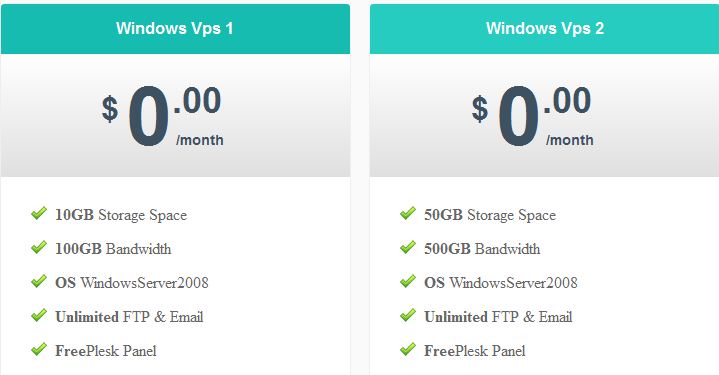
Task: Click the /month label under Vps 1 price
Action: [x=200, y=140]
